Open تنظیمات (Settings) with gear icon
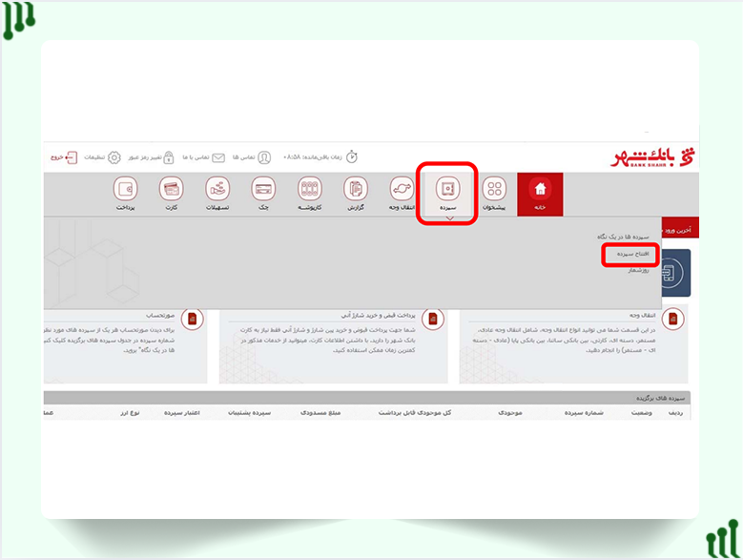The width and height of the screenshot is (743, 560). pyautogui.click(x=102, y=156)
